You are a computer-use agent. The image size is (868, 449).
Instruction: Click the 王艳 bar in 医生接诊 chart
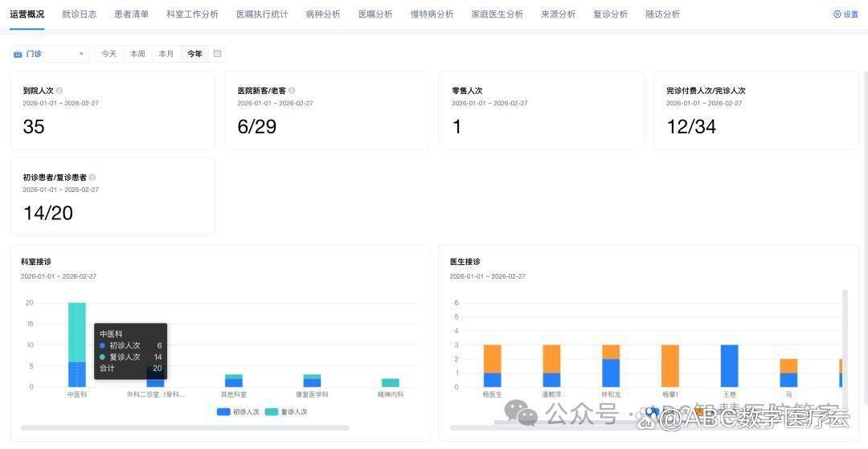pos(729,366)
